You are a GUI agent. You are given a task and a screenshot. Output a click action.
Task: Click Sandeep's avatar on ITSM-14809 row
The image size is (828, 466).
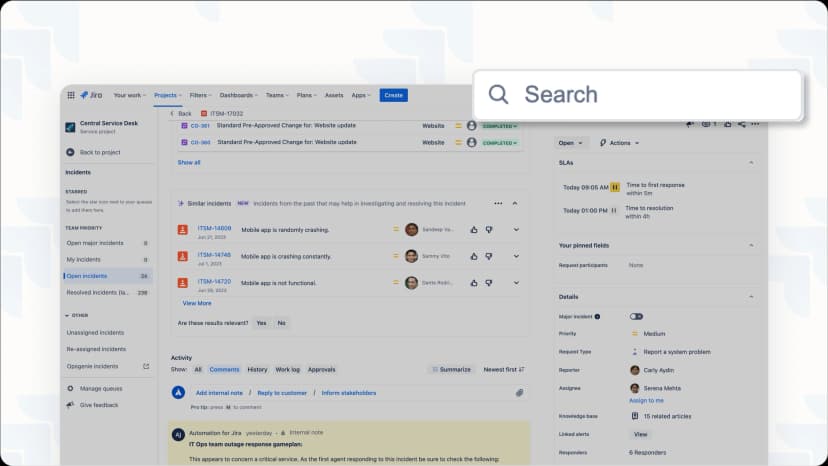[411, 229]
